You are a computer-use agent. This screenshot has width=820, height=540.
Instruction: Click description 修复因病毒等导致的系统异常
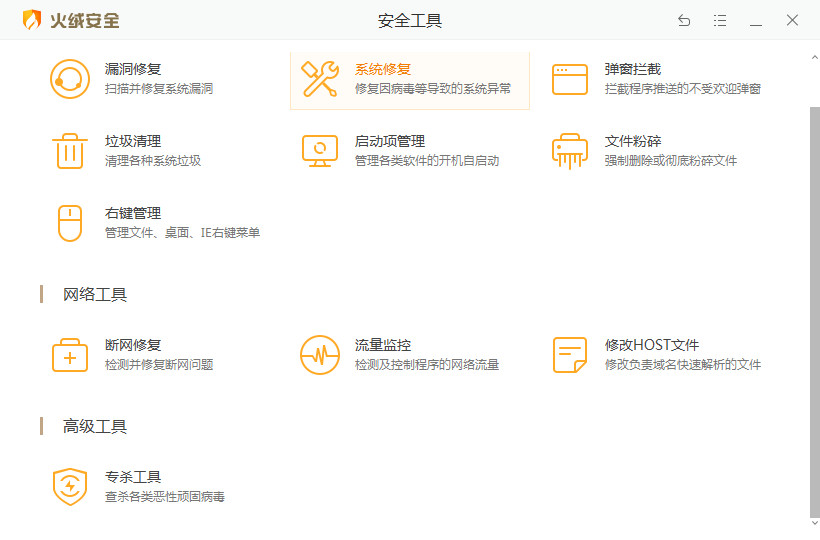[x=433, y=89]
